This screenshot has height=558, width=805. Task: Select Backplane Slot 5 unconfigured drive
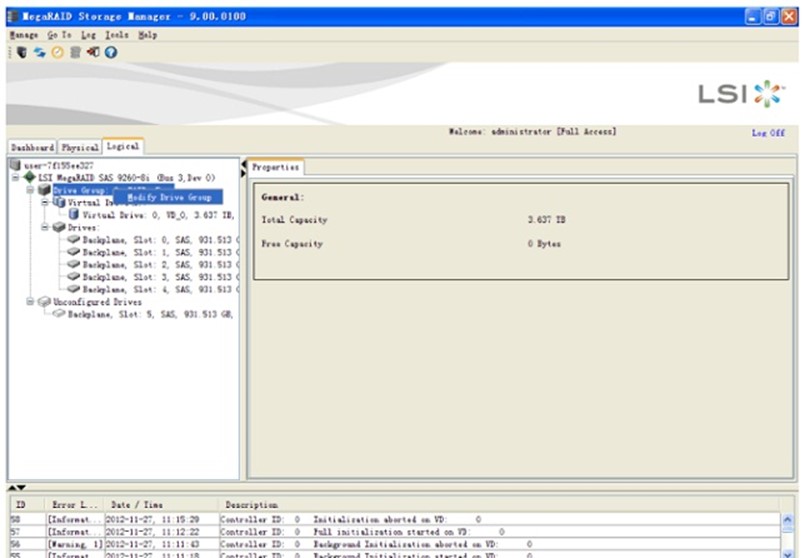[x=150, y=314]
